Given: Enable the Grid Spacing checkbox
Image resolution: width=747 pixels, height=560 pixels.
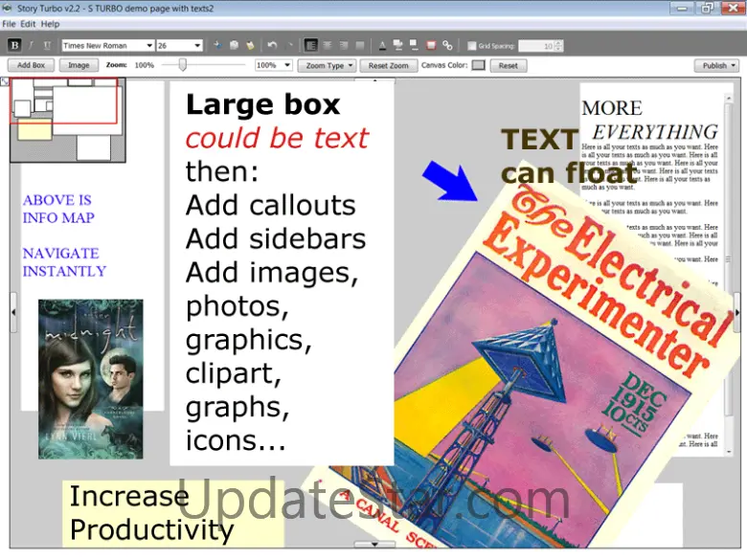Looking at the screenshot, I should [x=471, y=46].
